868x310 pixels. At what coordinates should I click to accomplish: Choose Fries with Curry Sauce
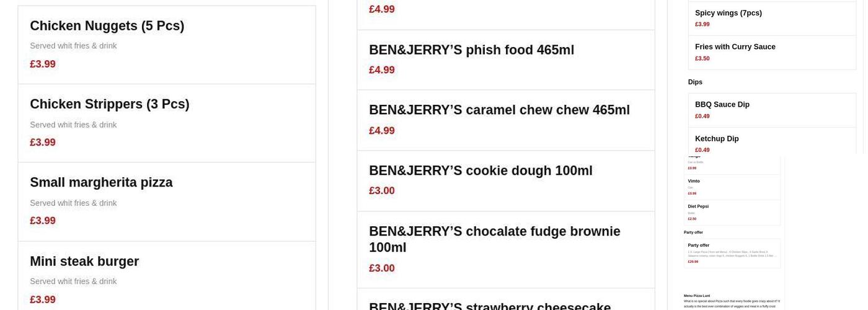[x=735, y=47]
